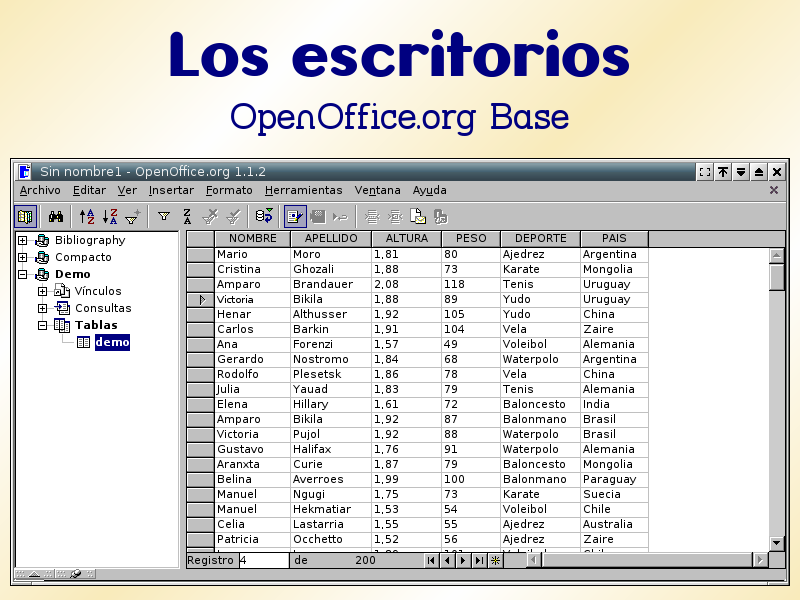Click vertical scrollbar down arrow

coord(777,543)
